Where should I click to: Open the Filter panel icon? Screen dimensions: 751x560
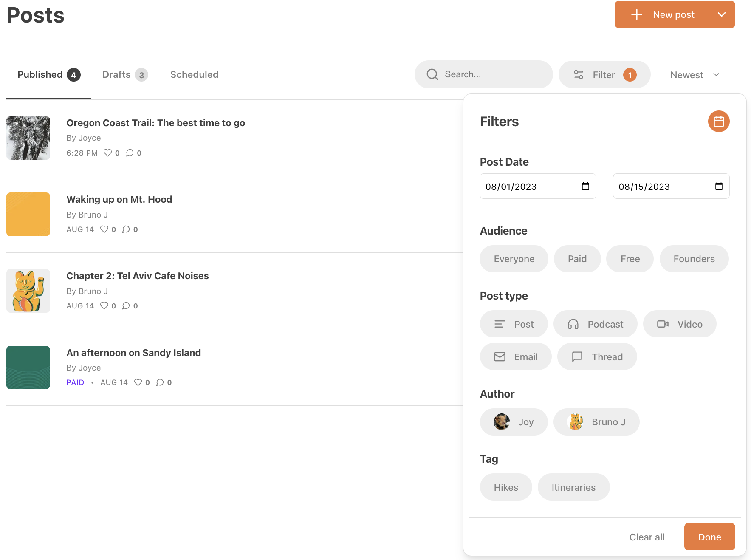(x=579, y=74)
